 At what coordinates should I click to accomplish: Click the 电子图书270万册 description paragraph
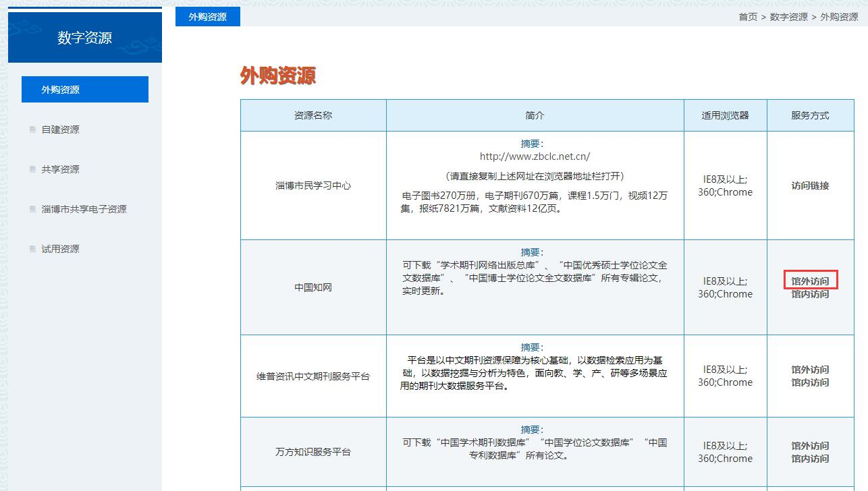click(x=535, y=202)
